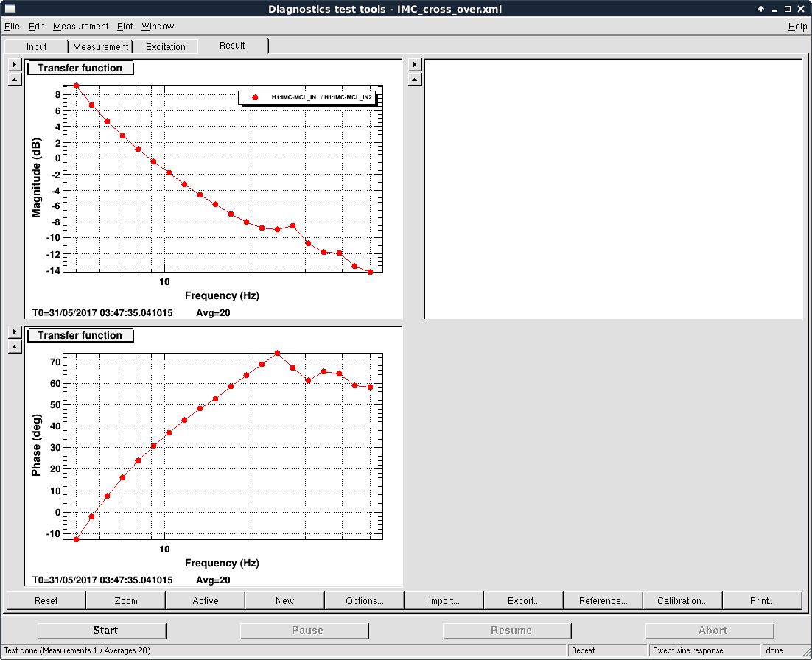Click the red legend marker dot
The image size is (812, 660).
[255, 97]
